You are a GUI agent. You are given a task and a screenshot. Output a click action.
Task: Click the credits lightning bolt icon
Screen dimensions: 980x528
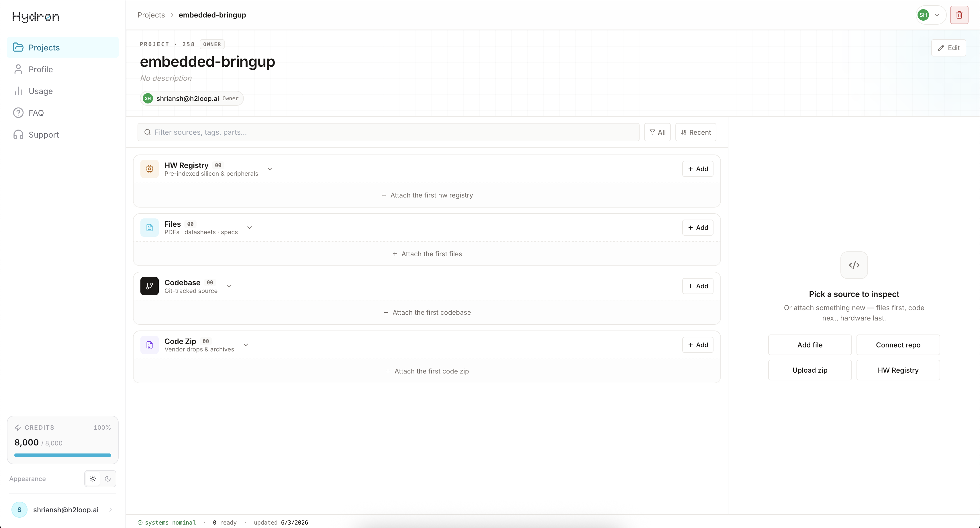point(18,427)
